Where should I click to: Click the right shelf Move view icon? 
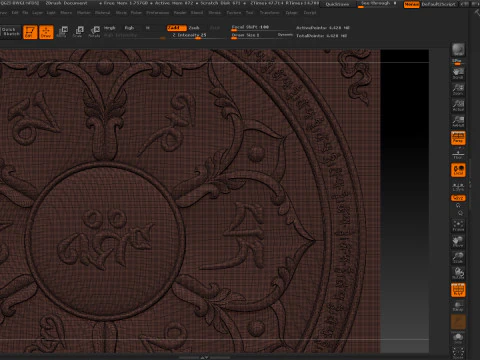tap(458, 241)
